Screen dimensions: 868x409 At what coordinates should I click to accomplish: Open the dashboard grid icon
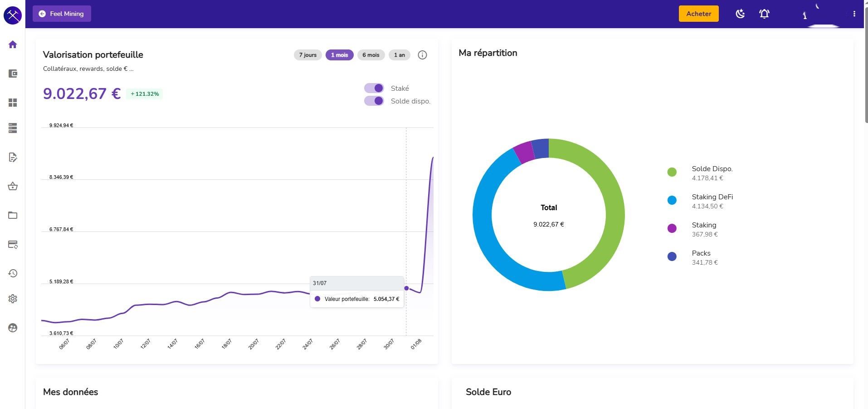[x=13, y=103]
